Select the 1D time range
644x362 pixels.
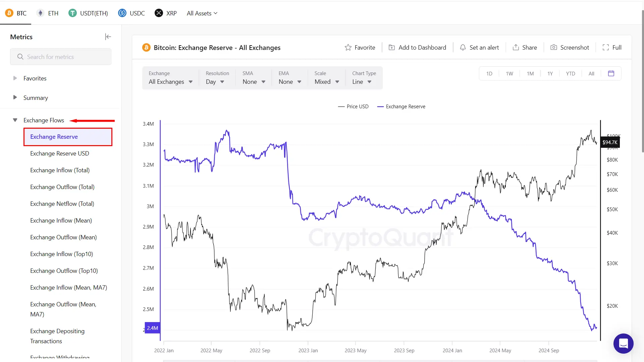point(489,74)
